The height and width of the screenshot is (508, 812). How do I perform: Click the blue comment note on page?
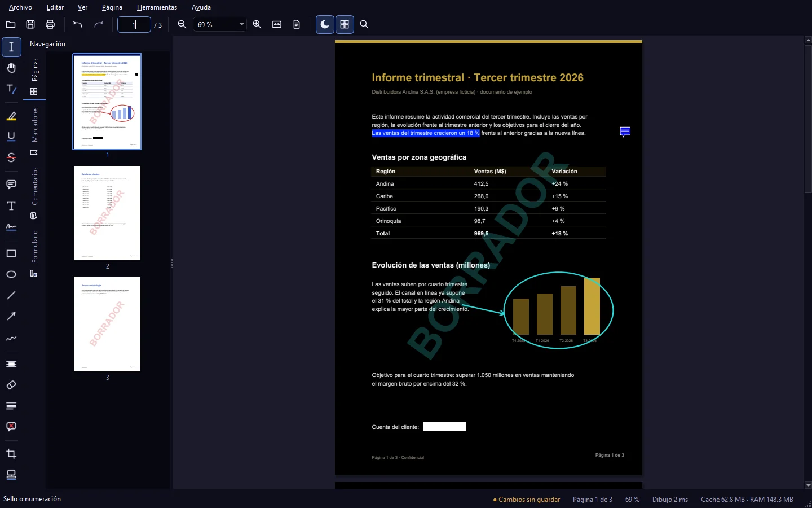pos(625,132)
